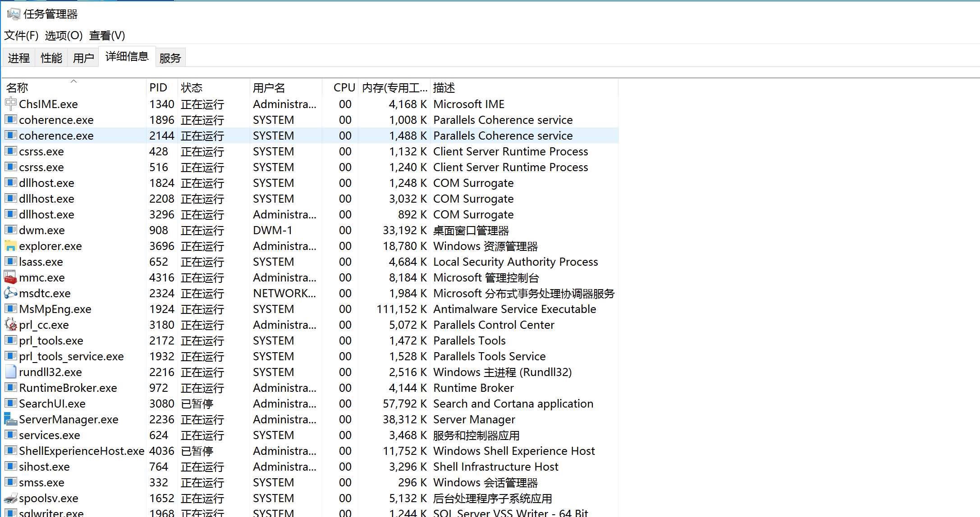Click the msdtc.exe process icon
This screenshot has width=980, height=517.
pos(10,293)
